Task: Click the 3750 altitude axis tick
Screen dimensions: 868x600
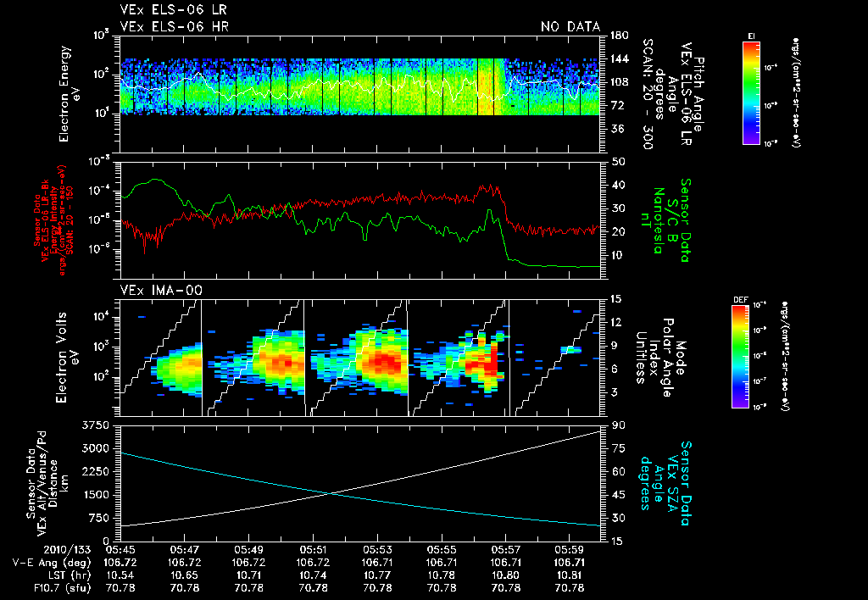Action: point(96,425)
